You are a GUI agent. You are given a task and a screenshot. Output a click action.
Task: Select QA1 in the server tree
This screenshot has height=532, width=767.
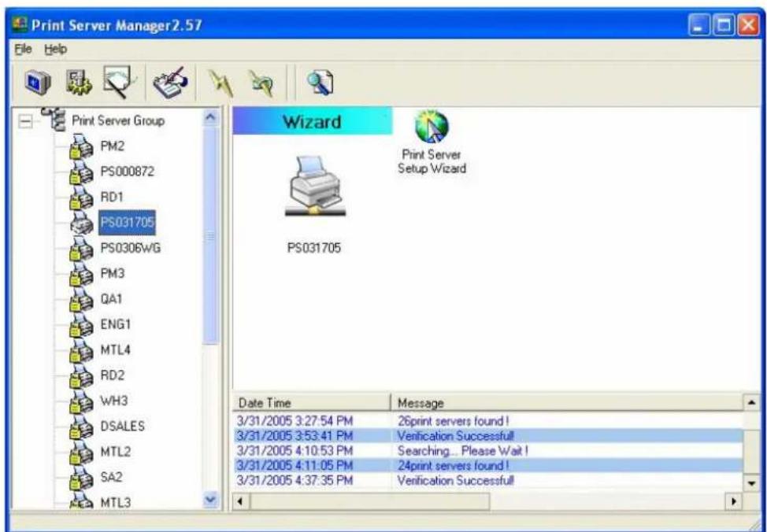111,299
